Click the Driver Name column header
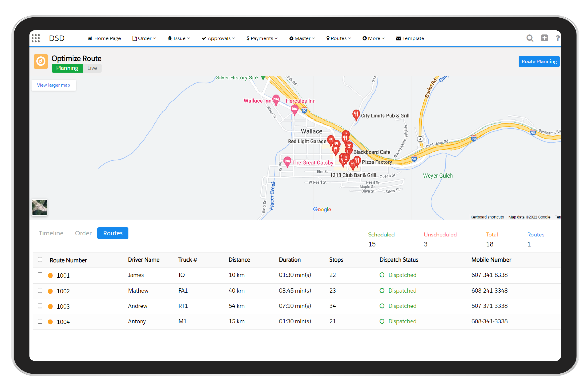The image size is (588, 385). 144,259
